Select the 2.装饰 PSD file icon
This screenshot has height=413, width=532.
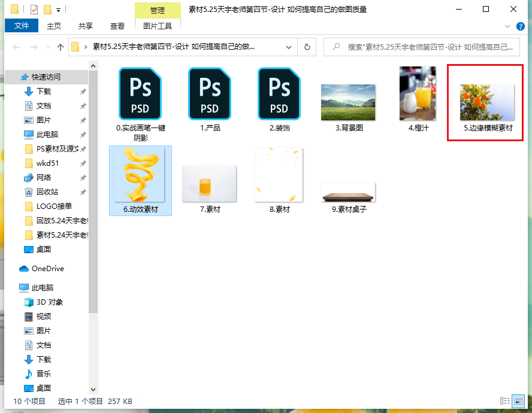(x=279, y=94)
